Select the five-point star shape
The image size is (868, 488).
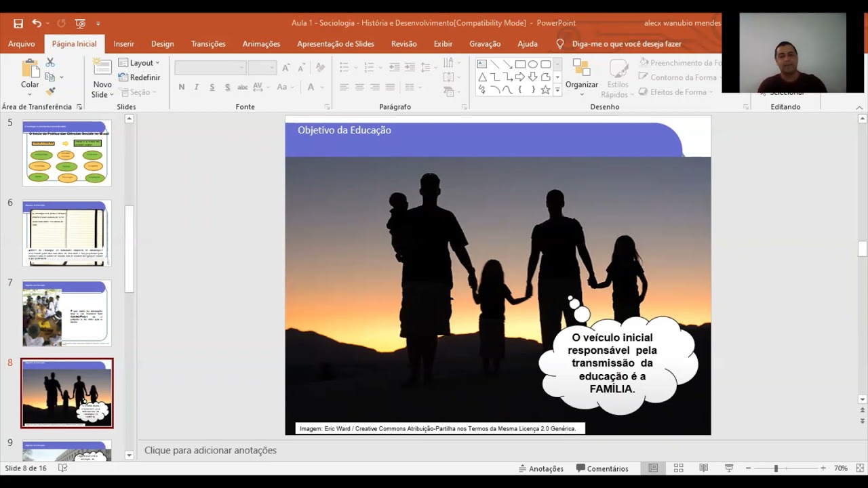545,89
